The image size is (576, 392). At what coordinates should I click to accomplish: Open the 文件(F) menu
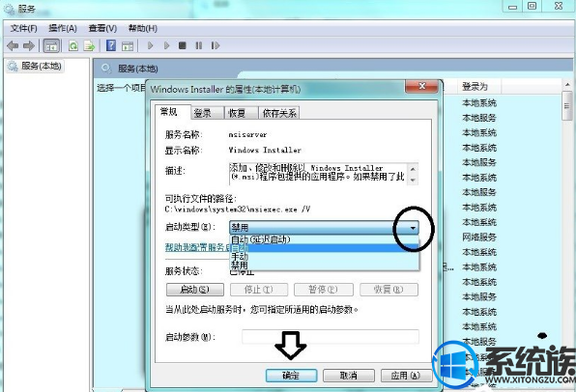(23, 28)
